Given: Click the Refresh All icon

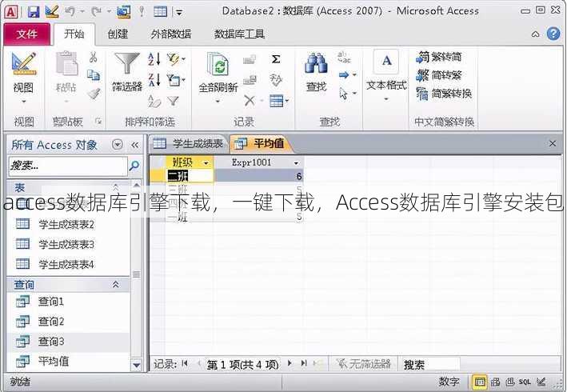Looking at the screenshot, I should [218, 64].
